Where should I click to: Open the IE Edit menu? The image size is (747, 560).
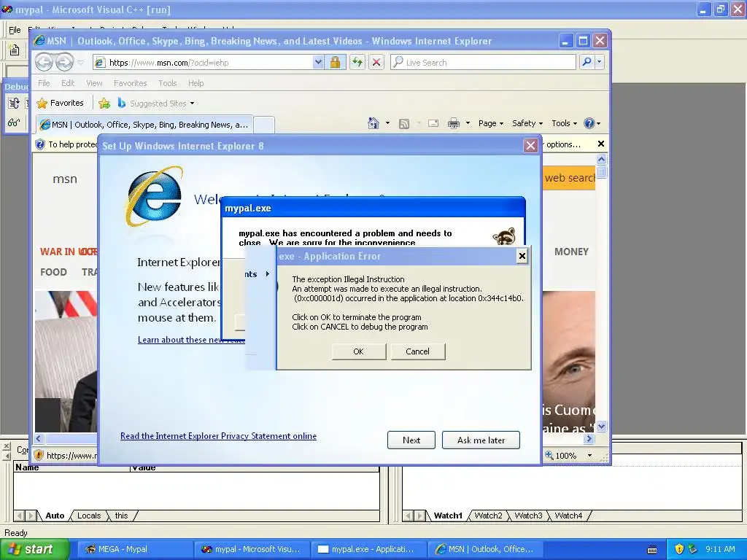click(x=68, y=83)
